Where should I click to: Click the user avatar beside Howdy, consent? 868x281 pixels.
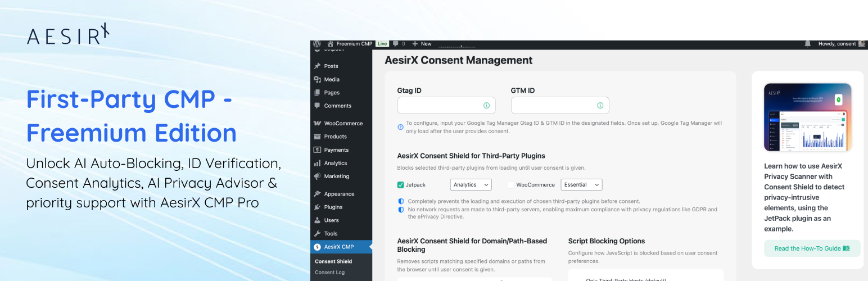[x=862, y=44]
